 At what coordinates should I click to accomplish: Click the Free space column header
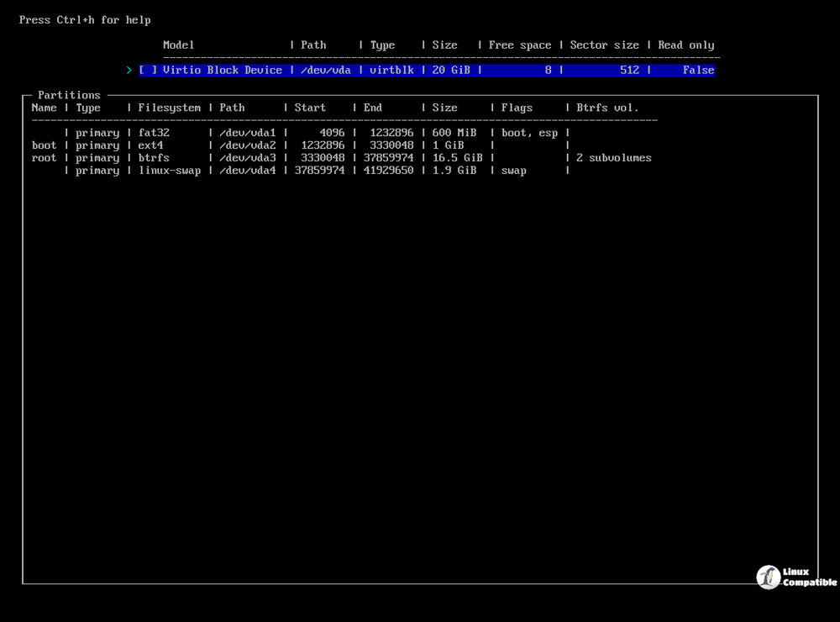tap(519, 45)
